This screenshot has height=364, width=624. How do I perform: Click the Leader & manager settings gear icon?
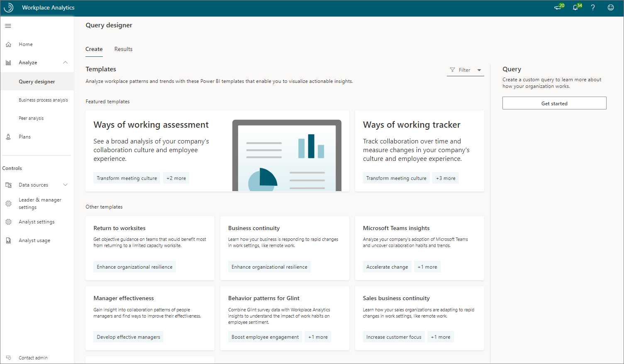click(x=8, y=204)
